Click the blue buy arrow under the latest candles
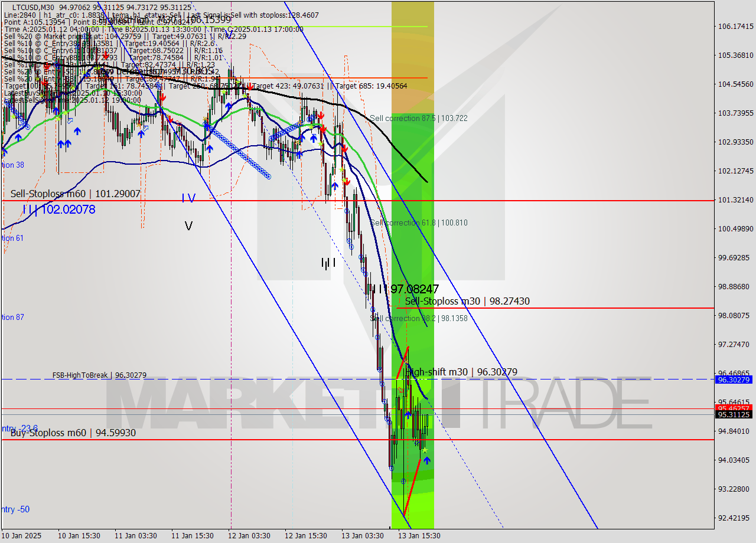This screenshot has height=543, width=756. click(426, 460)
